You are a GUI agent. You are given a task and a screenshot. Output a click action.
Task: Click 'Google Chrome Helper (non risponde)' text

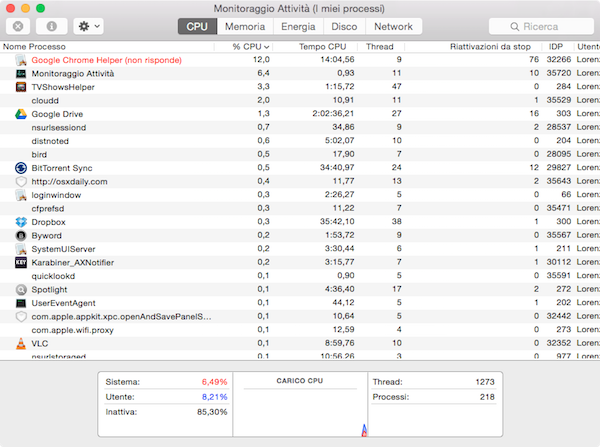pyautogui.click(x=106, y=60)
